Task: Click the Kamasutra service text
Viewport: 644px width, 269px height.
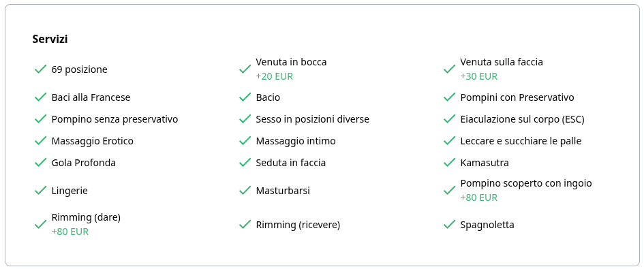Action: point(485,163)
